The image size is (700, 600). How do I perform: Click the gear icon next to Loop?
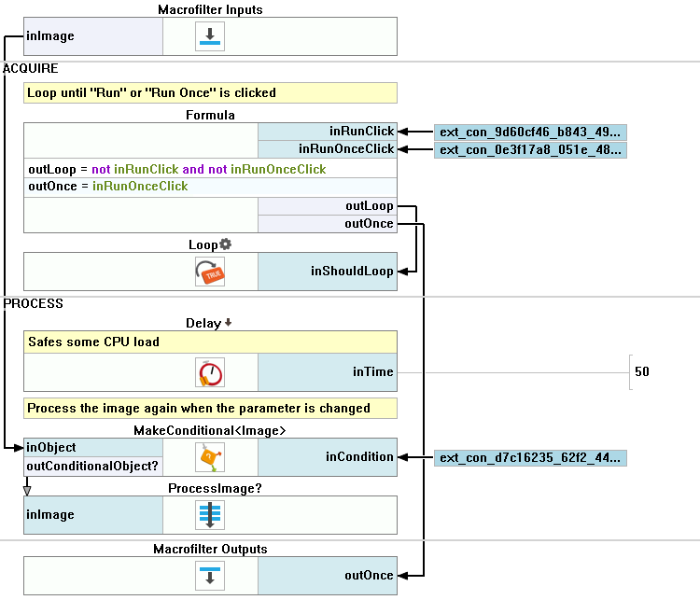coord(225,244)
